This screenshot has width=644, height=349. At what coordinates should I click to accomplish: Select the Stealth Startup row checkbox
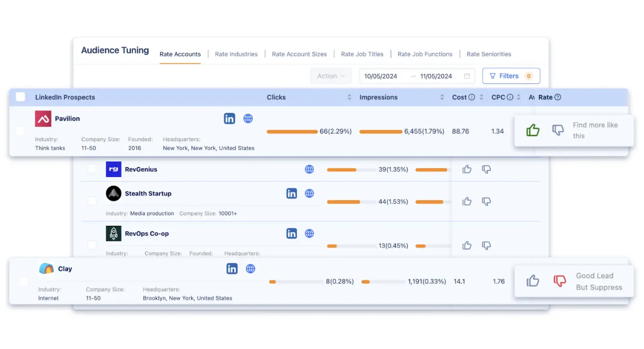tap(92, 201)
